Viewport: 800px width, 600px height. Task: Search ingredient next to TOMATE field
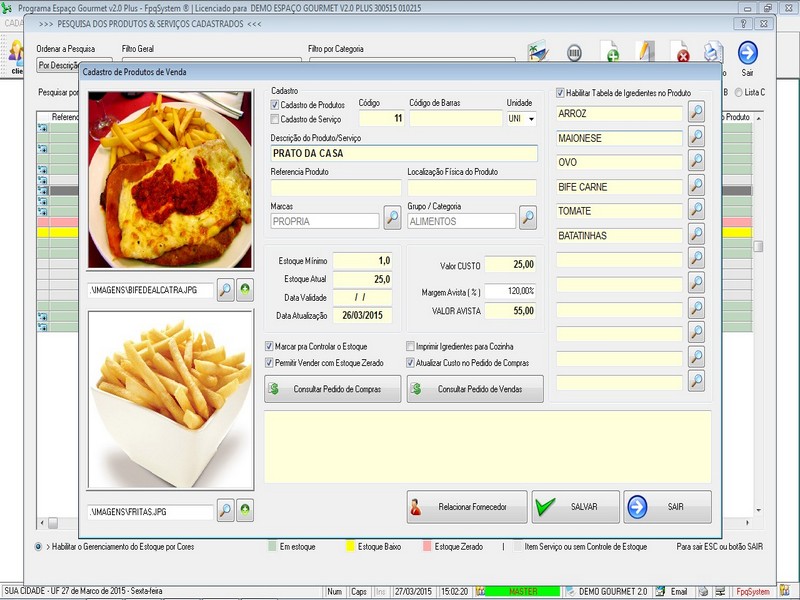(696, 209)
